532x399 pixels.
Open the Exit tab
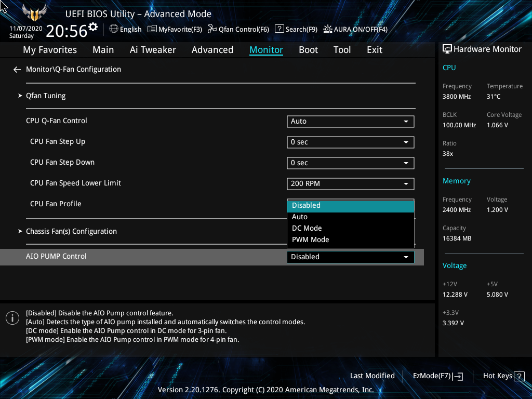pyautogui.click(x=375, y=50)
